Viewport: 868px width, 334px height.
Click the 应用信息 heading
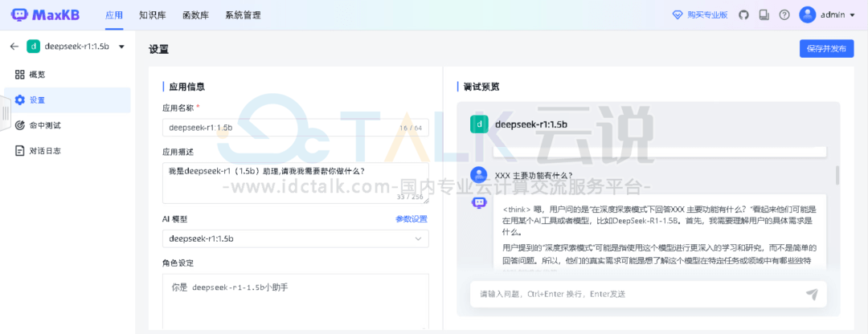187,87
